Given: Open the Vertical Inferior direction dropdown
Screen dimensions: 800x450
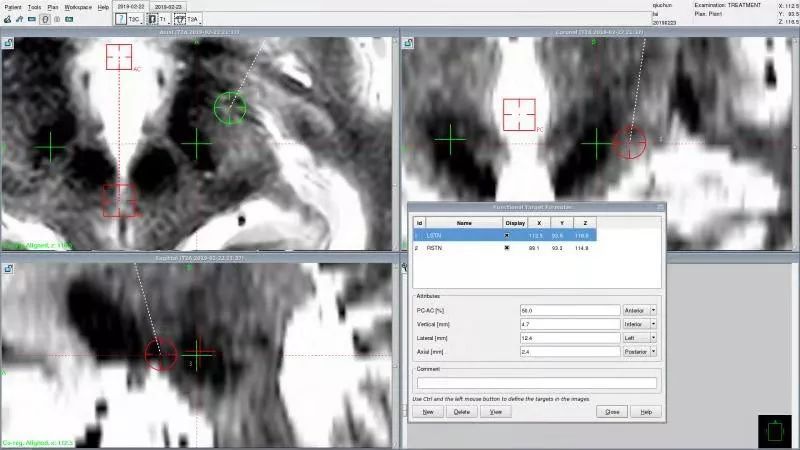Looking at the screenshot, I should click(654, 324).
